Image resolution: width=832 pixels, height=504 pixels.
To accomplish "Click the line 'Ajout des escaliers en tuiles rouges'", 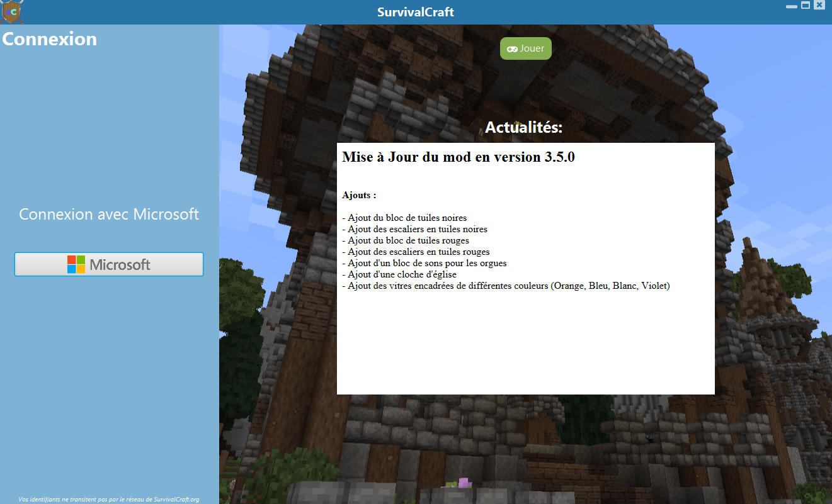I will [416, 252].
